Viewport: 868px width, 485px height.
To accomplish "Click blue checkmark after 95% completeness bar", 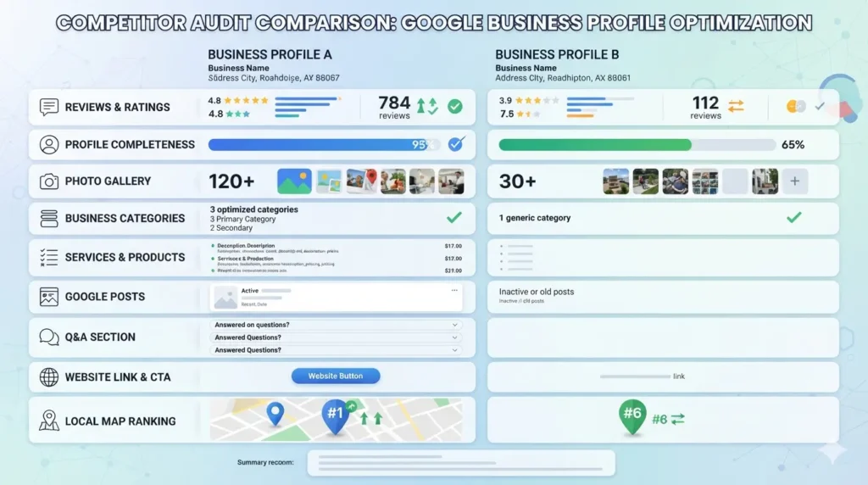I will click(x=456, y=144).
